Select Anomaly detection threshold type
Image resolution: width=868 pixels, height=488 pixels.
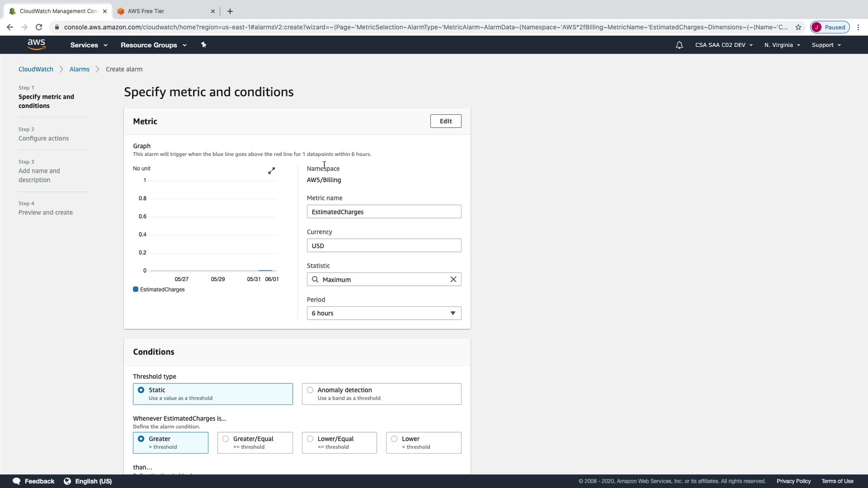(x=310, y=390)
